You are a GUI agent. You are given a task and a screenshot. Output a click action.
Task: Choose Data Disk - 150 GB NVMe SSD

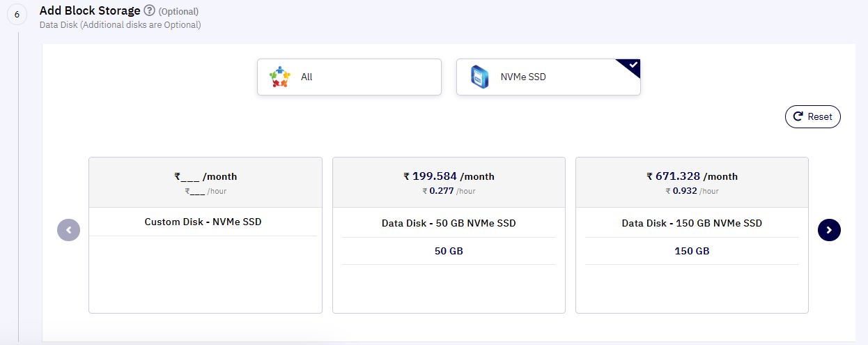tap(692, 235)
